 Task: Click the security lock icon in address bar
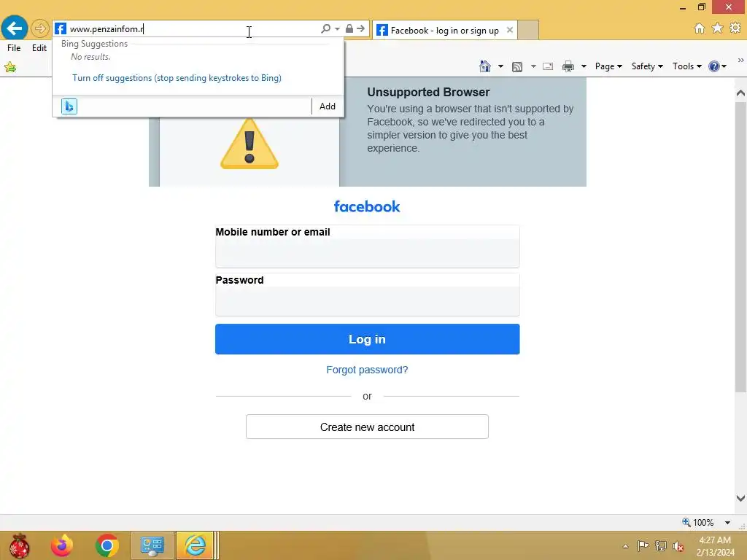[x=349, y=28]
